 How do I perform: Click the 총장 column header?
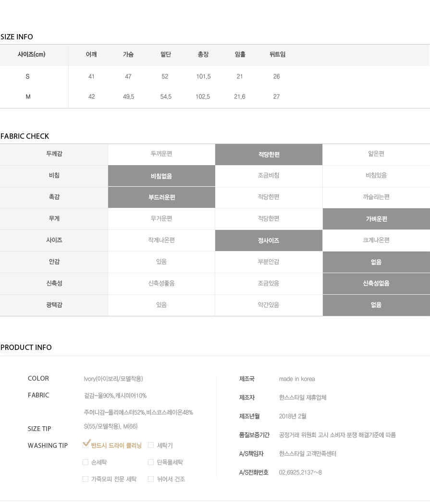click(x=203, y=54)
